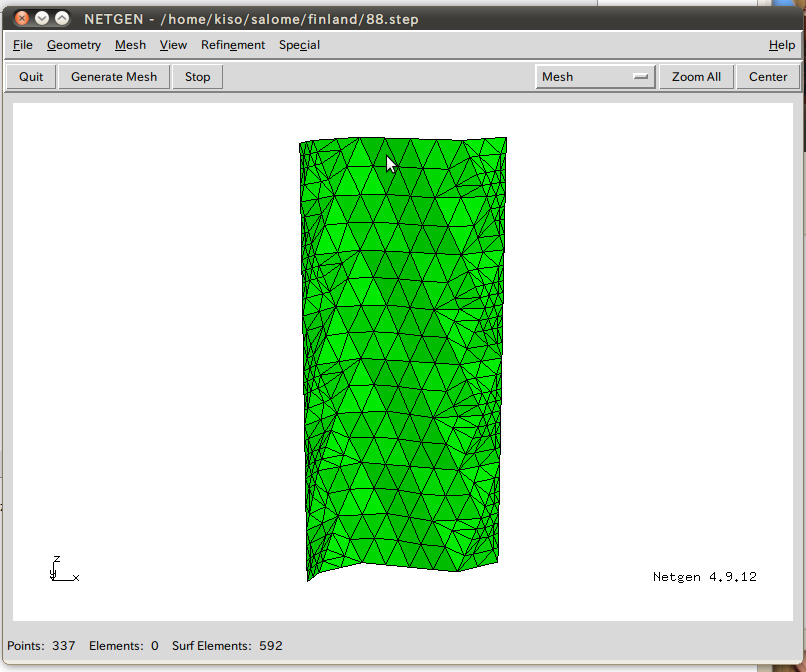
Task: Open the Mesh view mode dropdown
Action: pos(595,77)
